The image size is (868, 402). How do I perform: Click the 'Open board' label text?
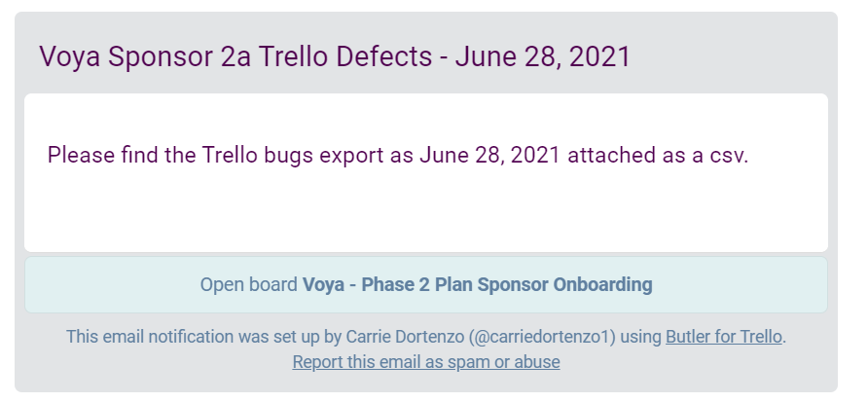pos(248,284)
